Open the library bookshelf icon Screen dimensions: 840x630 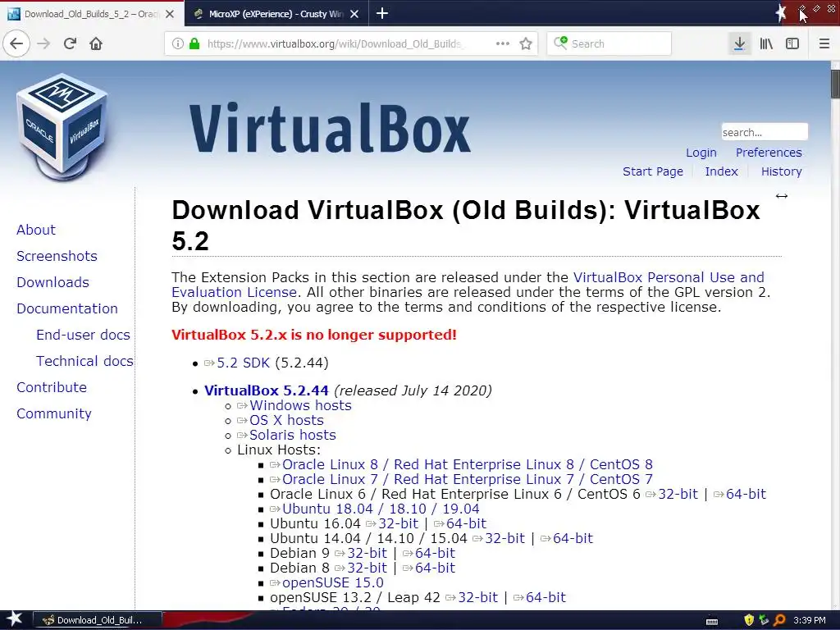pyautogui.click(x=766, y=43)
